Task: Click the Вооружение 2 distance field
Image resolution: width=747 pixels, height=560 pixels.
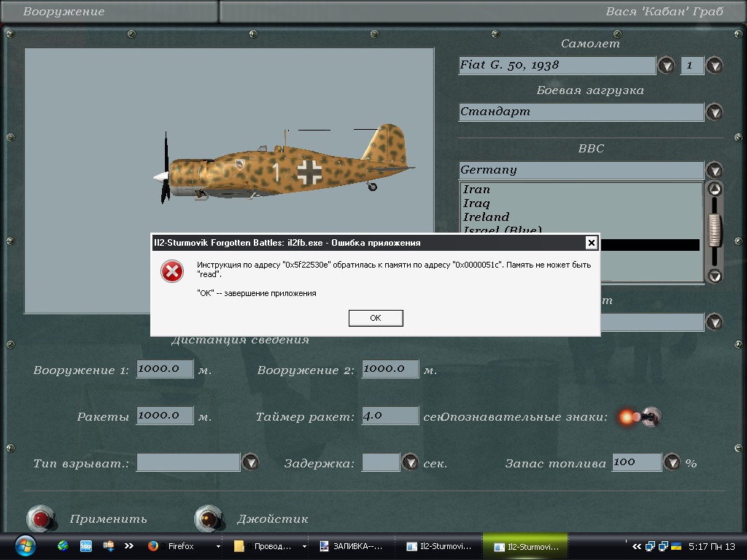Action: (x=390, y=368)
